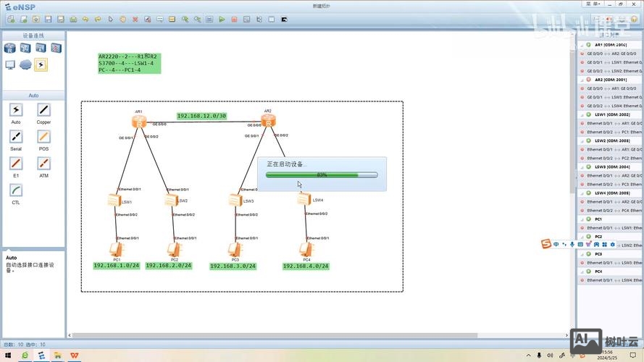Select the CTL cable type
Screen dimensions: 644x362
(16, 190)
